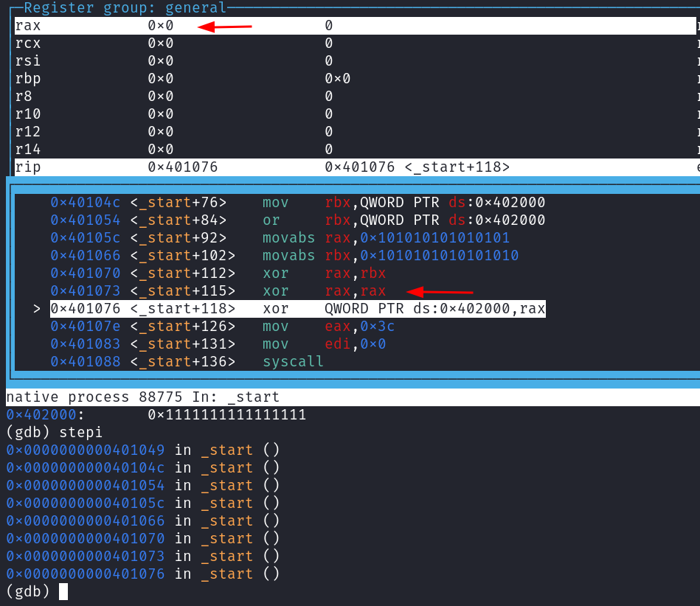700x606 pixels.
Task: Click the Register group: general title
Action: click(x=125, y=8)
